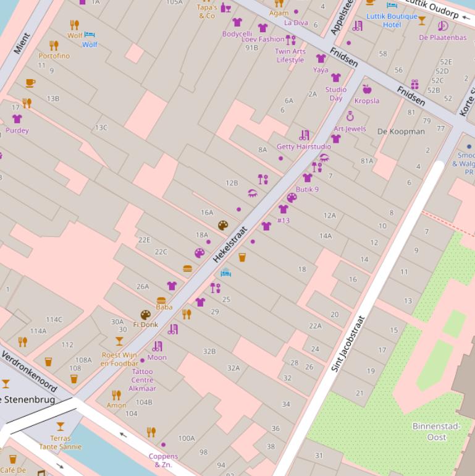The image size is (475, 476).
Task: Click the De Koopman gift shop icon
Action: tap(414, 84)
